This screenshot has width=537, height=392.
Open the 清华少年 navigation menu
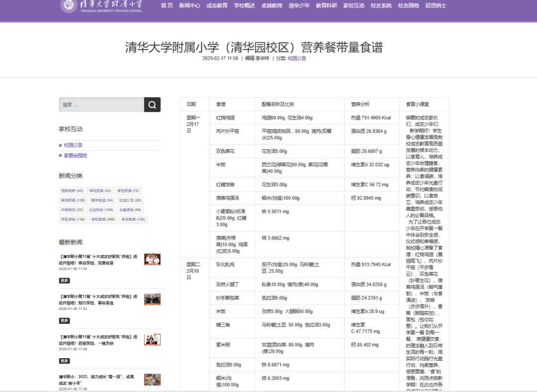coord(299,5)
